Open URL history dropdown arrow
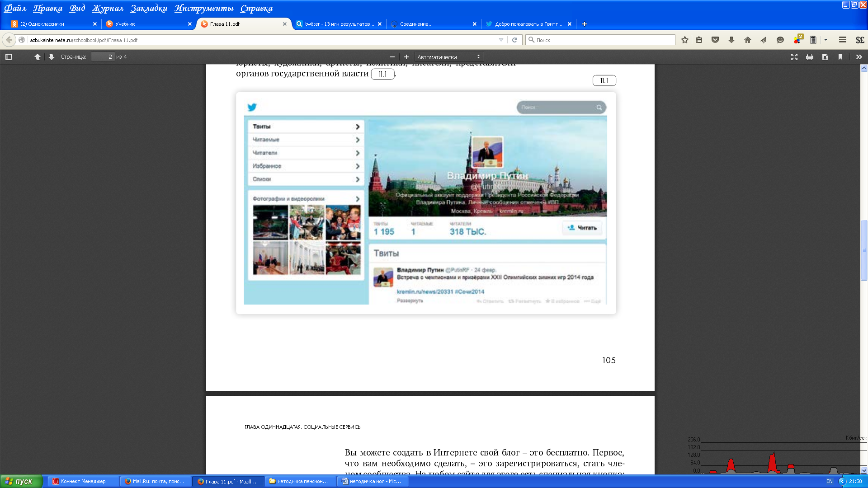The image size is (868, 488). click(501, 40)
